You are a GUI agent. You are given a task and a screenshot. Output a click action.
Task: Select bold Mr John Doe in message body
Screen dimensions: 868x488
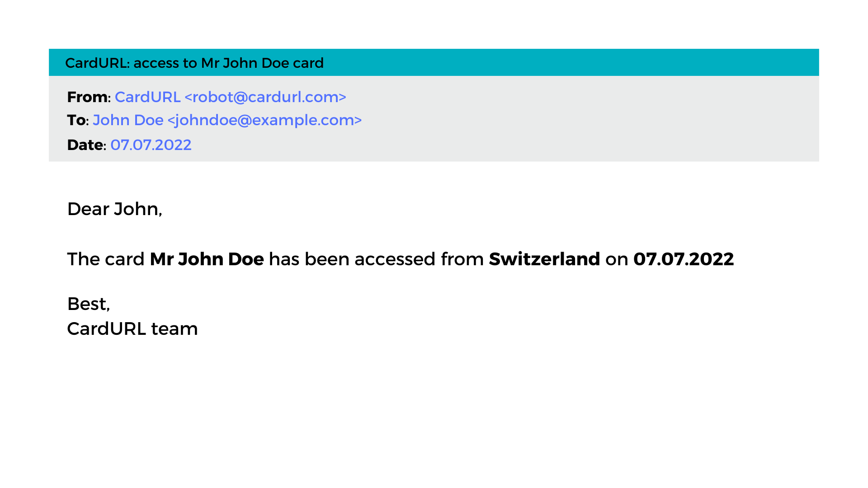click(x=207, y=259)
